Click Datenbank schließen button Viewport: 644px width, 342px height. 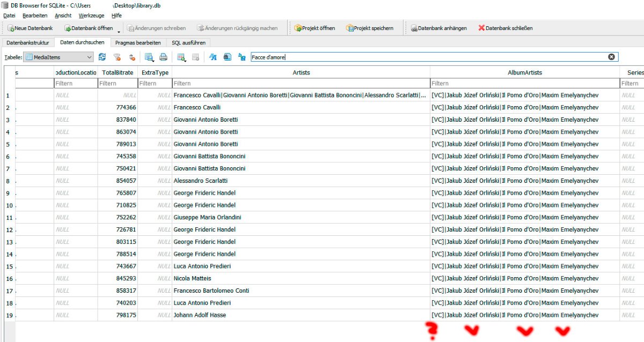point(505,28)
